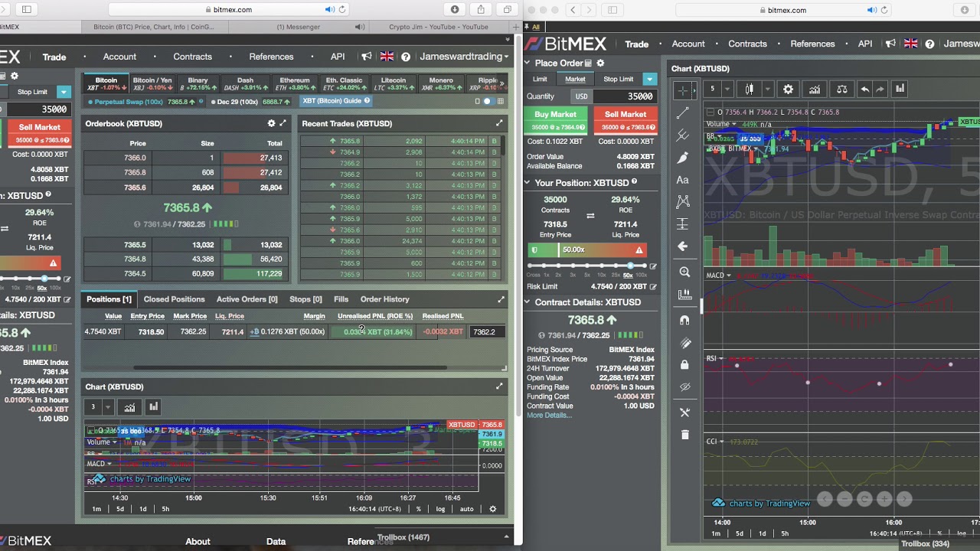Open Active Orders tab
The image size is (980, 551).
coord(247,299)
